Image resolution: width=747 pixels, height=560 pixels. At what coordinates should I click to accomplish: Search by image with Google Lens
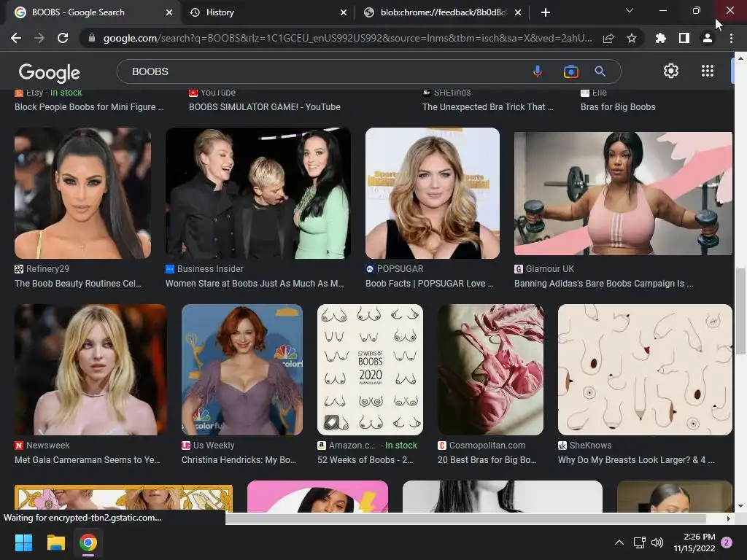[570, 71]
